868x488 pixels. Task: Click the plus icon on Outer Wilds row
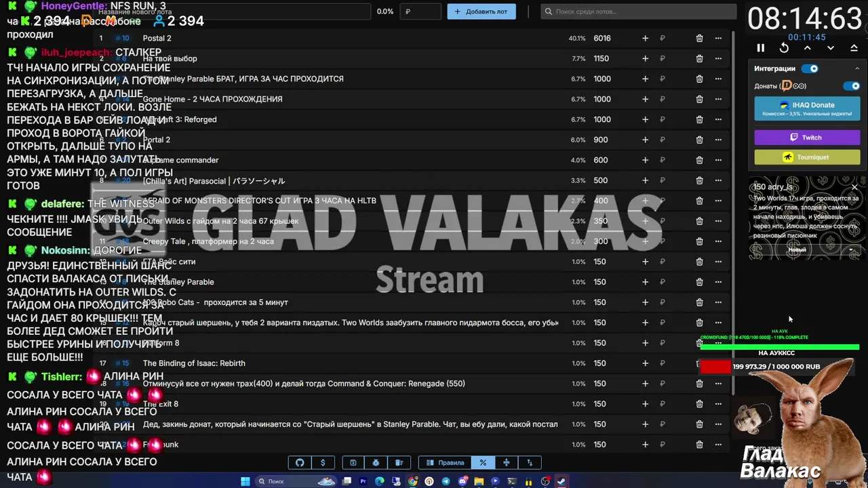(645, 221)
